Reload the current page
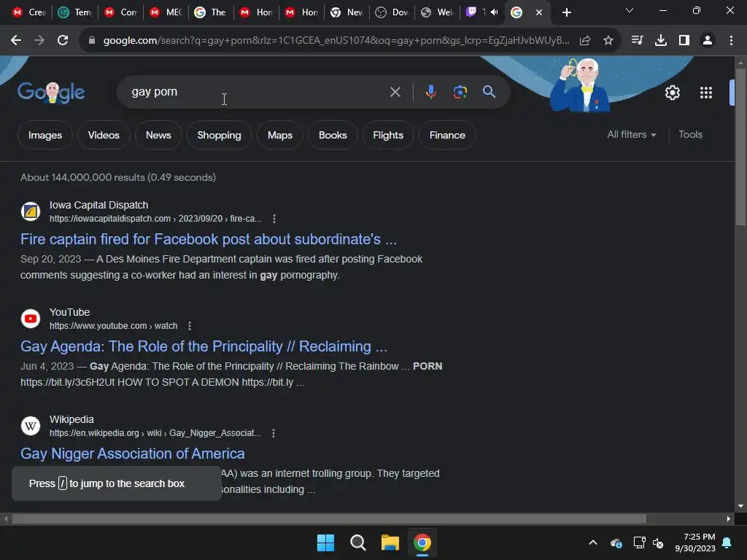Image resolution: width=747 pixels, height=560 pixels. pos(63,41)
